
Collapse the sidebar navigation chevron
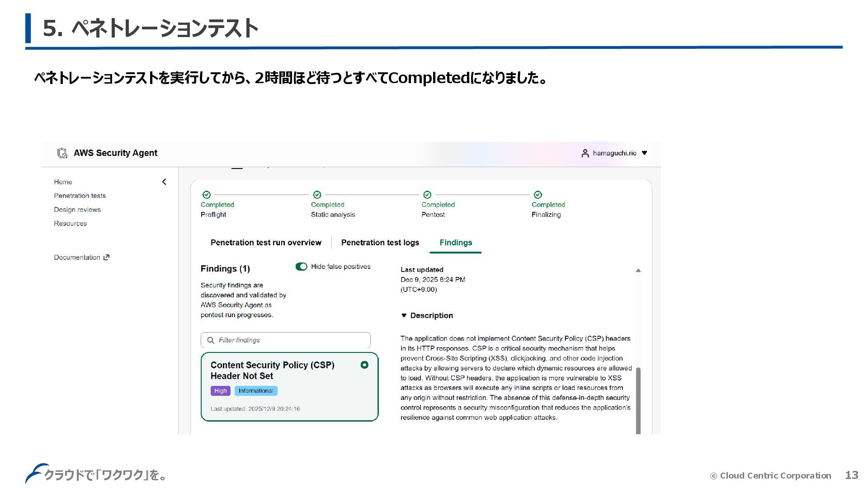coord(164,182)
